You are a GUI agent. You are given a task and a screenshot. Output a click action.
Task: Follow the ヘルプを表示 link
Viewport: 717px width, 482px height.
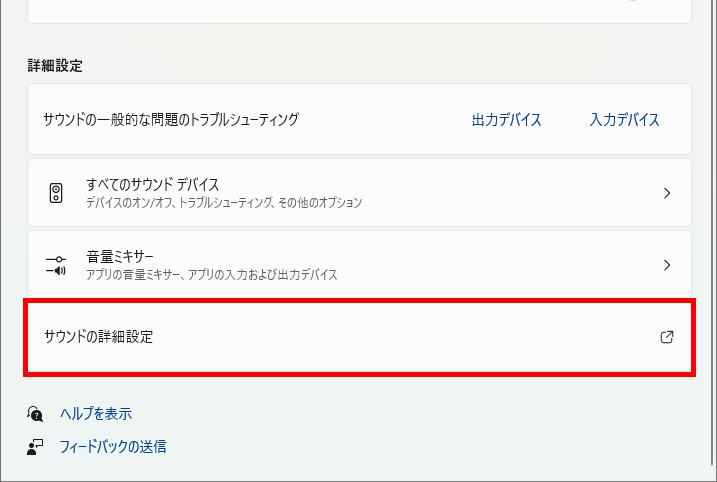coord(96,414)
